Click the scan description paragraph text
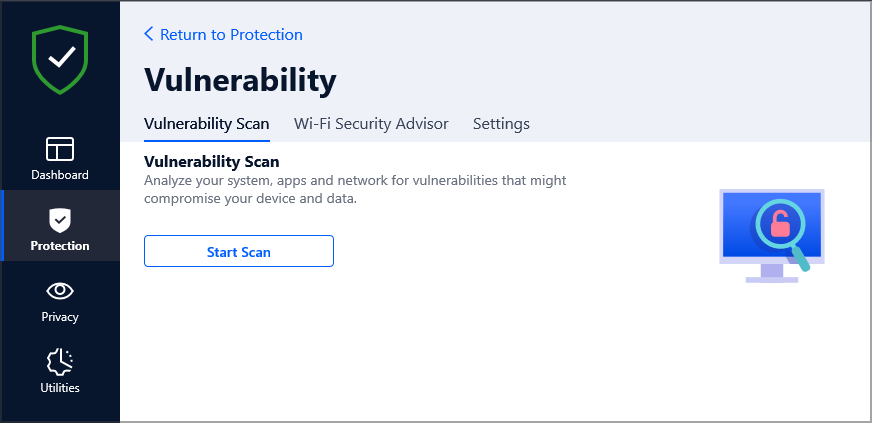This screenshot has width=872, height=423. tap(355, 189)
